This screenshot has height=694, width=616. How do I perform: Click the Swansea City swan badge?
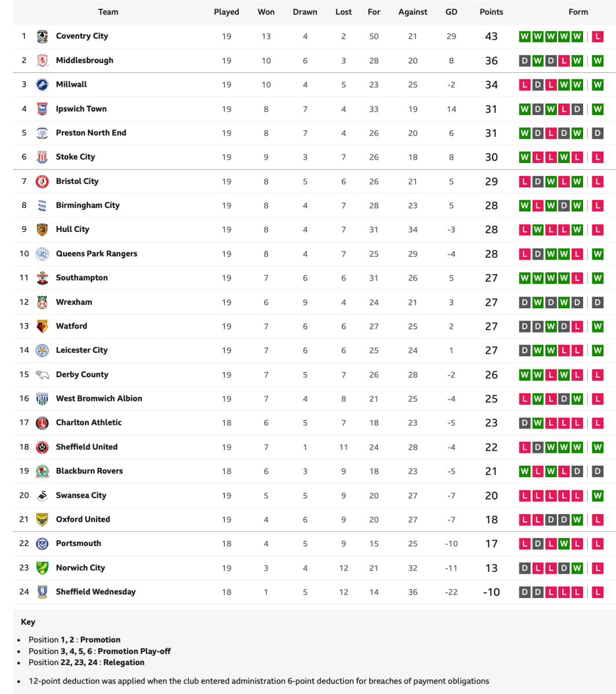pos(42,496)
